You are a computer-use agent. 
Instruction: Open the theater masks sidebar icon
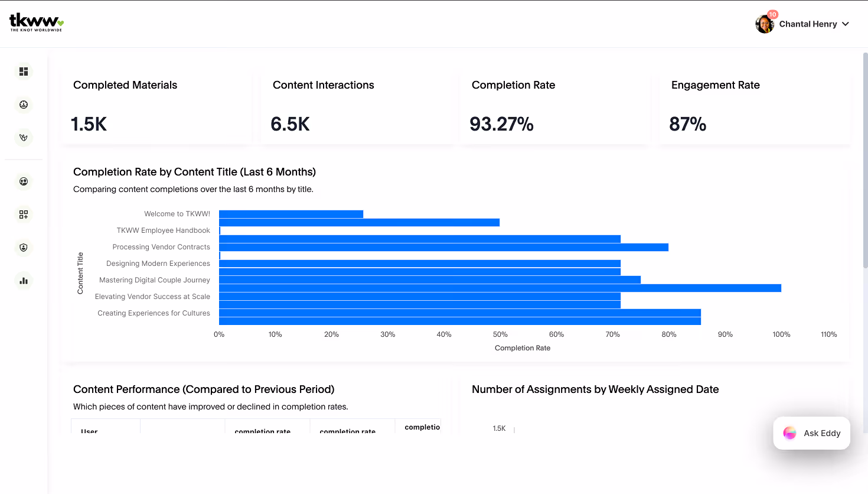(x=23, y=181)
